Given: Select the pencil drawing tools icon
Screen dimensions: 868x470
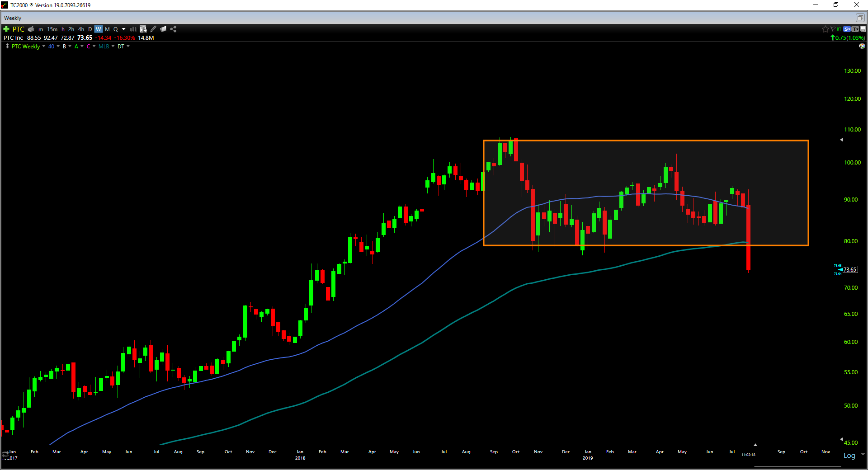Looking at the screenshot, I should tap(154, 29).
